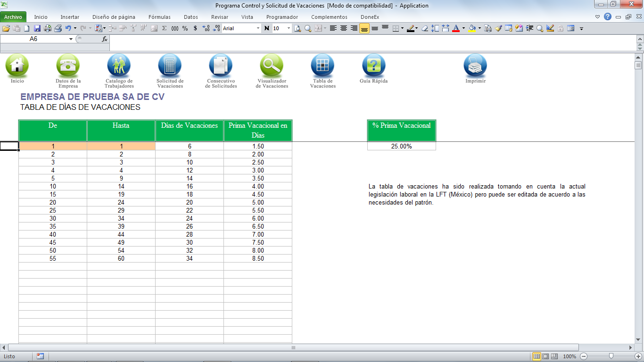This screenshot has width=644, height=362.
Task: Click the Save floppy disk toolbar icon
Action: (37, 28)
